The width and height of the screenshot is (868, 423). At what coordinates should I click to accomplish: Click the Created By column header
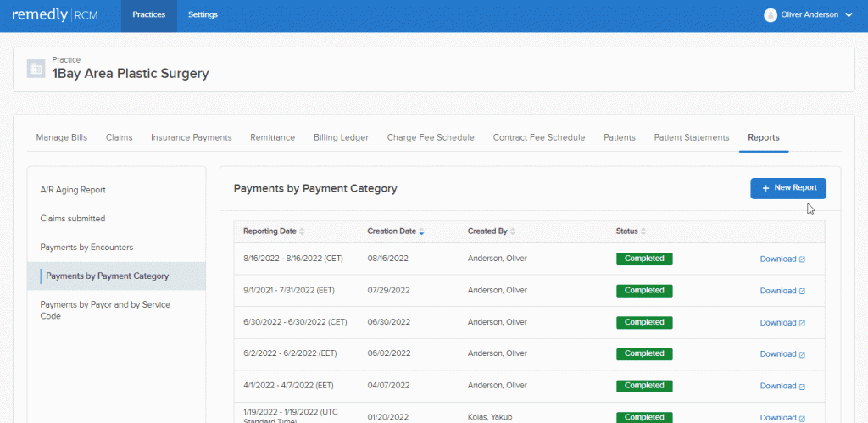click(x=487, y=231)
